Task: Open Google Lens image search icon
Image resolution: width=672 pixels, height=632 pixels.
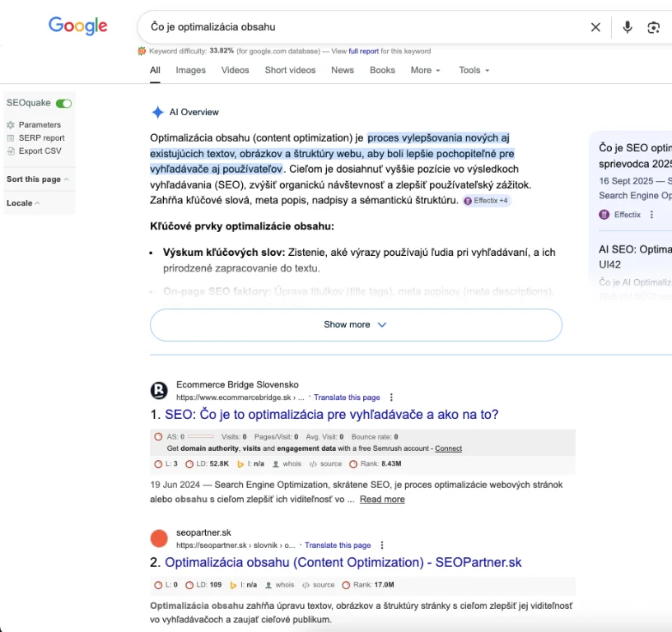Action: click(653, 27)
